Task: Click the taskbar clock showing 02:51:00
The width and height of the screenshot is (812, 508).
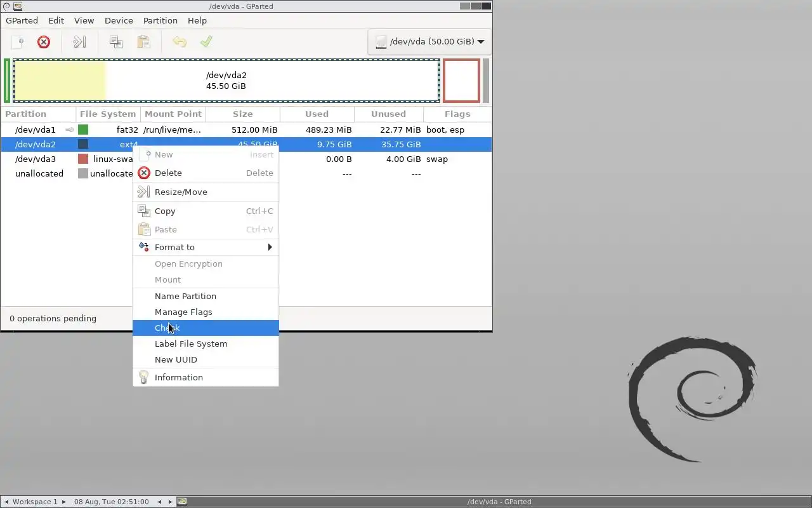Action: tap(111, 502)
